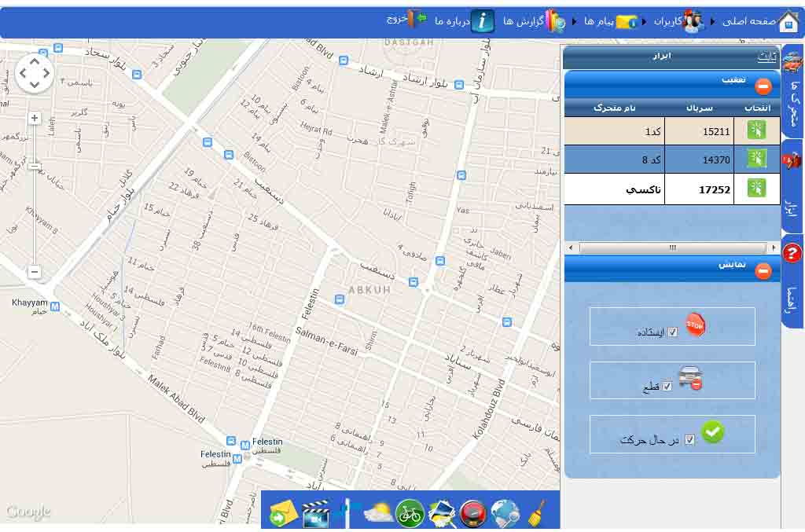Image resolution: width=805 pixels, height=532 pixels.
Task: Click the photos gallery icon in bottom toolbar
Action: click(442, 514)
